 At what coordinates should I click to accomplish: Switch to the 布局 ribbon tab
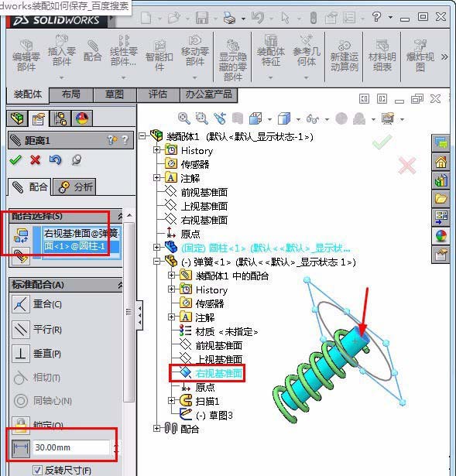(x=71, y=94)
